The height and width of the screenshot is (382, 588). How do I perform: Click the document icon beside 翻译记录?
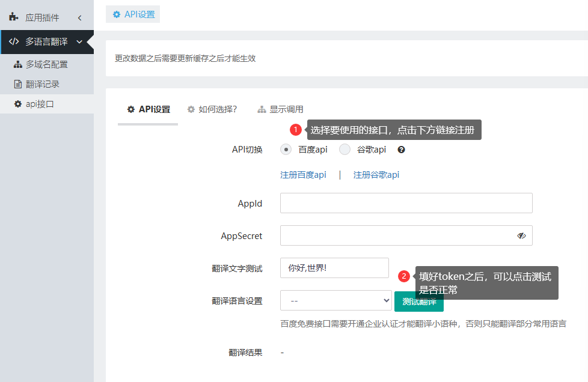[x=17, y=84]
